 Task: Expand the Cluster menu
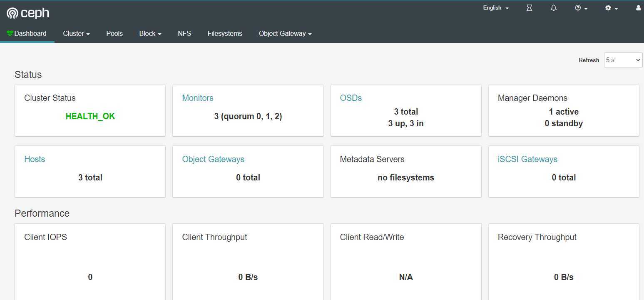(76, 33)
